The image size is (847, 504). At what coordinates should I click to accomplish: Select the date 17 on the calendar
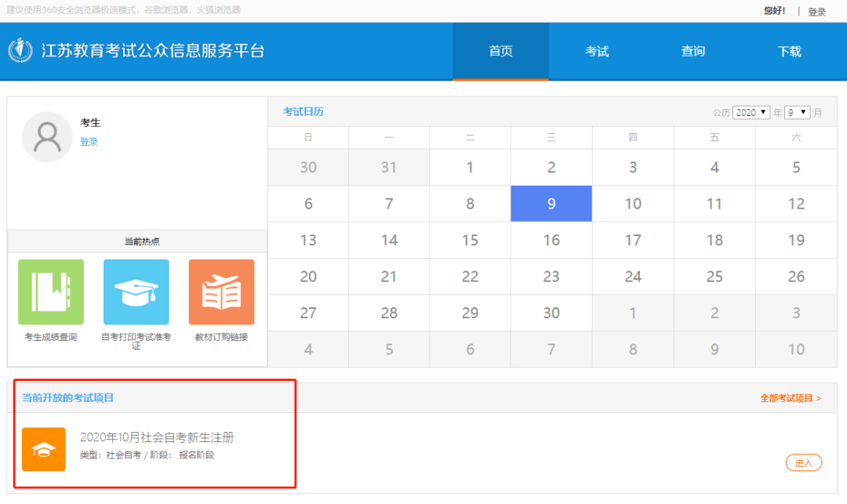pos(633,240)
